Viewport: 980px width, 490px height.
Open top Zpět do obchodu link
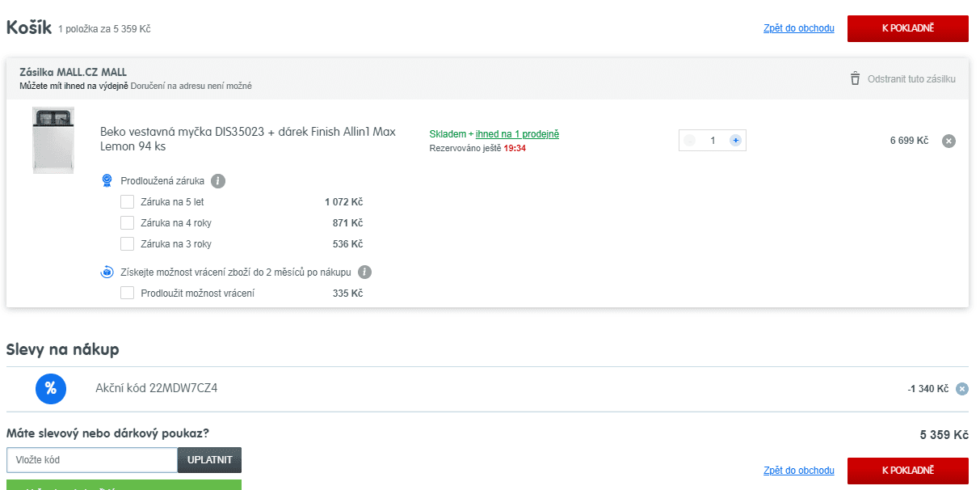pyautogui.click(x=799, y=28)
